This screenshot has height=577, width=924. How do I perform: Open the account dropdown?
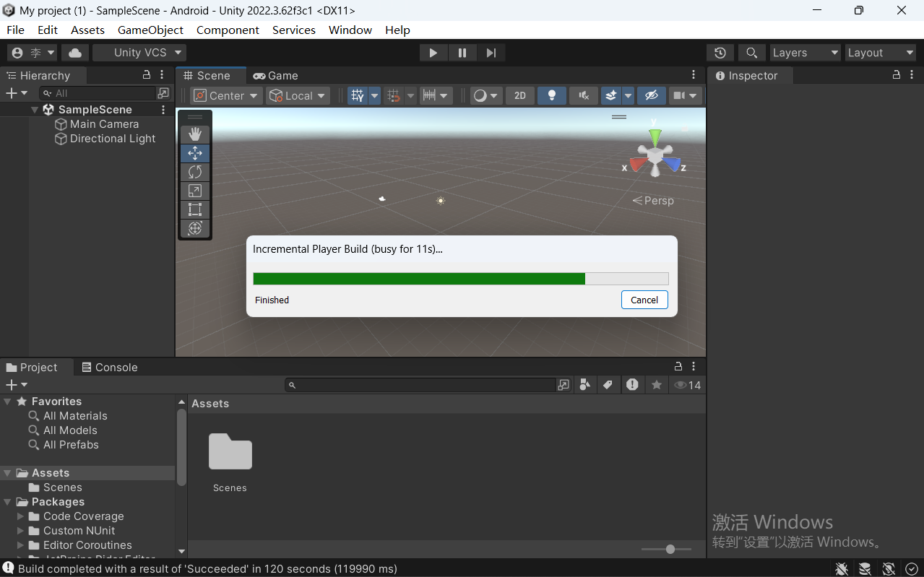tap(32, 53)
